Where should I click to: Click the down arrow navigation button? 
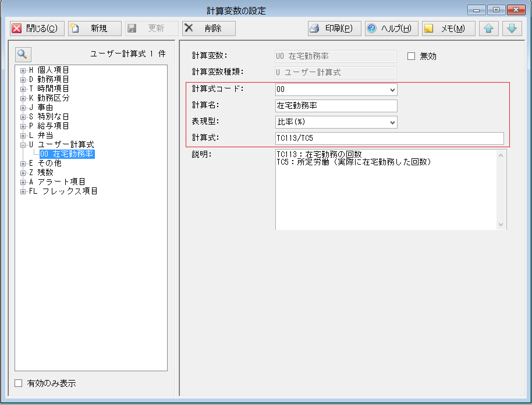tap(511, 29)
